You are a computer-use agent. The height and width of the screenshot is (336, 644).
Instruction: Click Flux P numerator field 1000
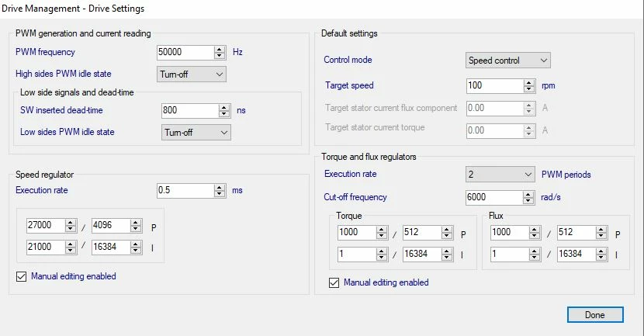pyautogui.click(x=510, y=233)
